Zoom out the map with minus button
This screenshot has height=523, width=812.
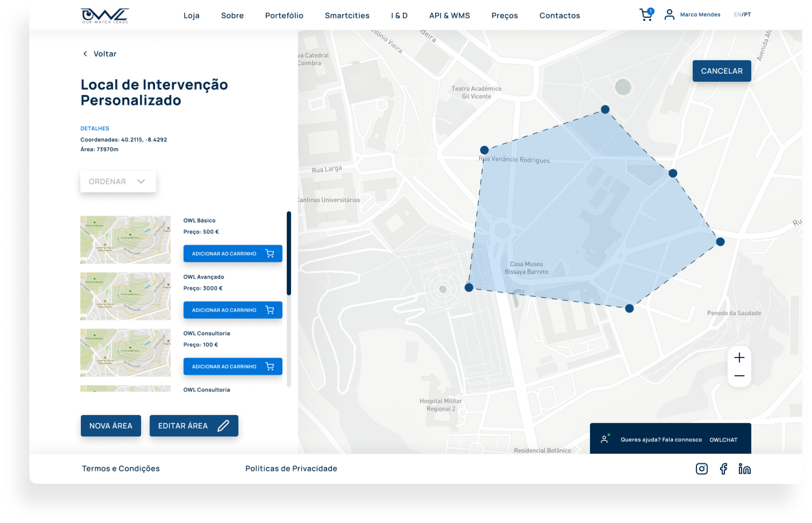(739, 376)
